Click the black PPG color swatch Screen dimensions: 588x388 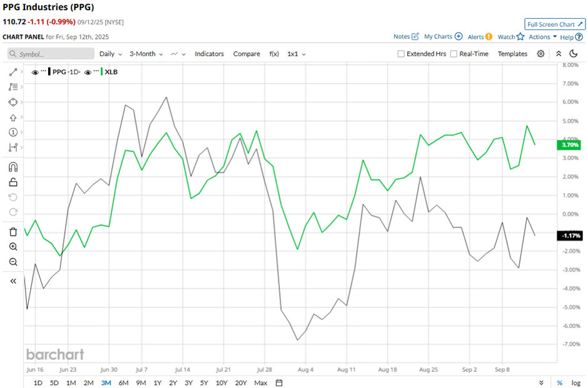pyautogui.click(x=49, y=71)
